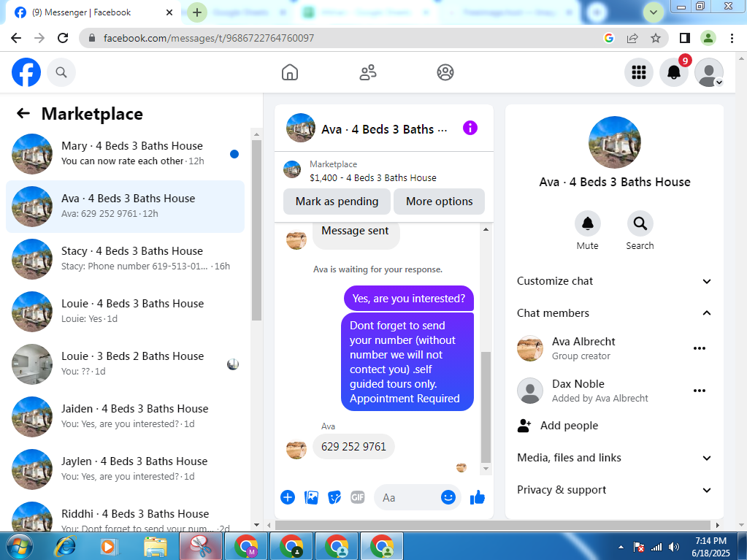This screenshot has height=560, width=747.
Task: Search in conversation magnifier icon
Action: coord(640,223)
